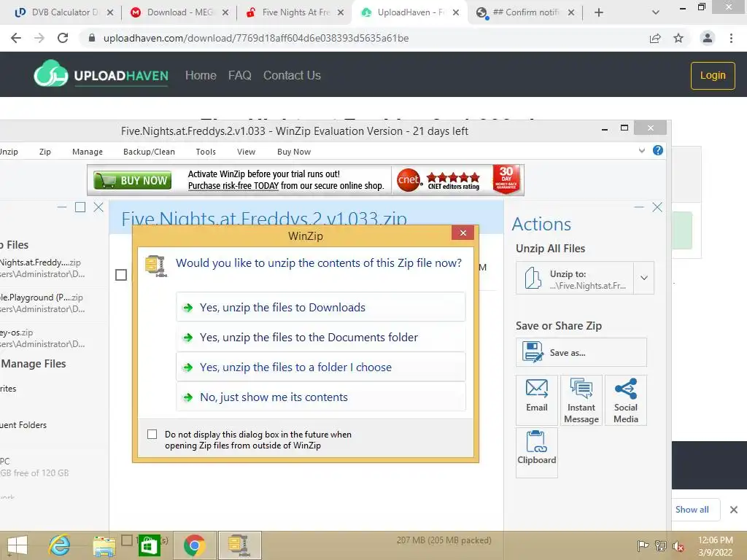Switch to Five Nights At Freddy's tab
747x560 pixels.
point(294,12)
